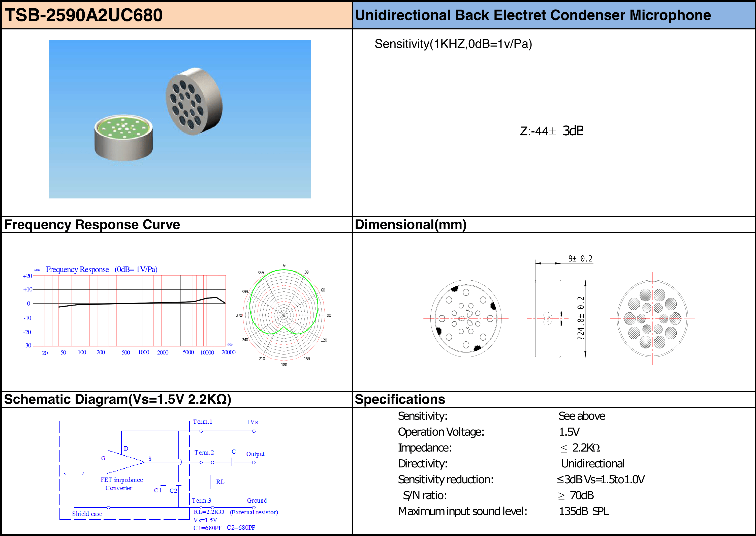The width and height of the screenshot is (756, 536).
Task: Click the Dimensional(mm) section heading
Action: 410,224
